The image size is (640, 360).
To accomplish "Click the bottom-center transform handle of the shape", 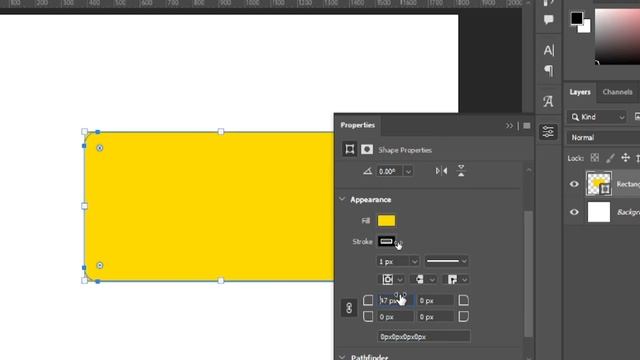I will click(221, 280).
